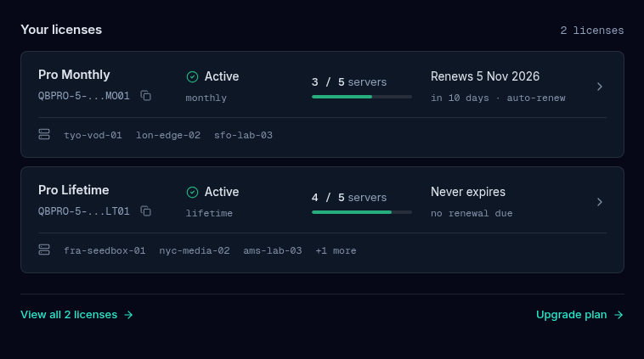Click the server stack icon beside tyo-vod-01

44,135
